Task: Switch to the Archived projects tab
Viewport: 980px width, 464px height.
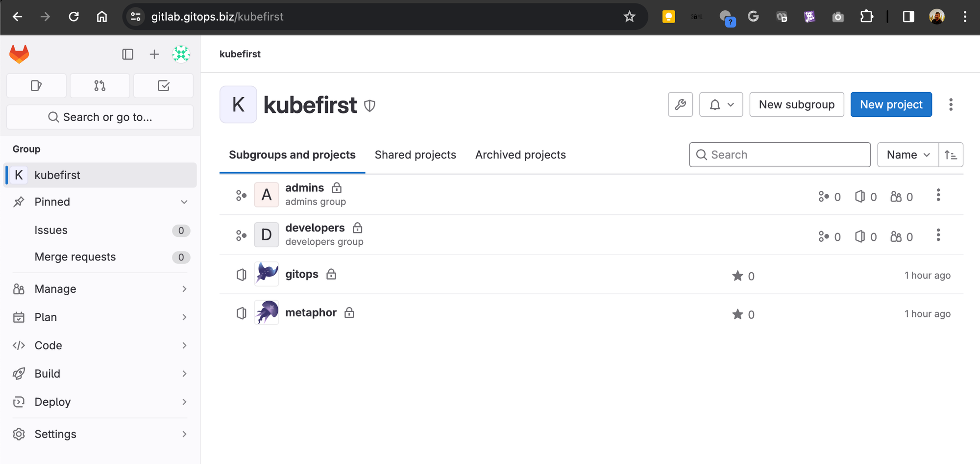Action: point(520,155)
